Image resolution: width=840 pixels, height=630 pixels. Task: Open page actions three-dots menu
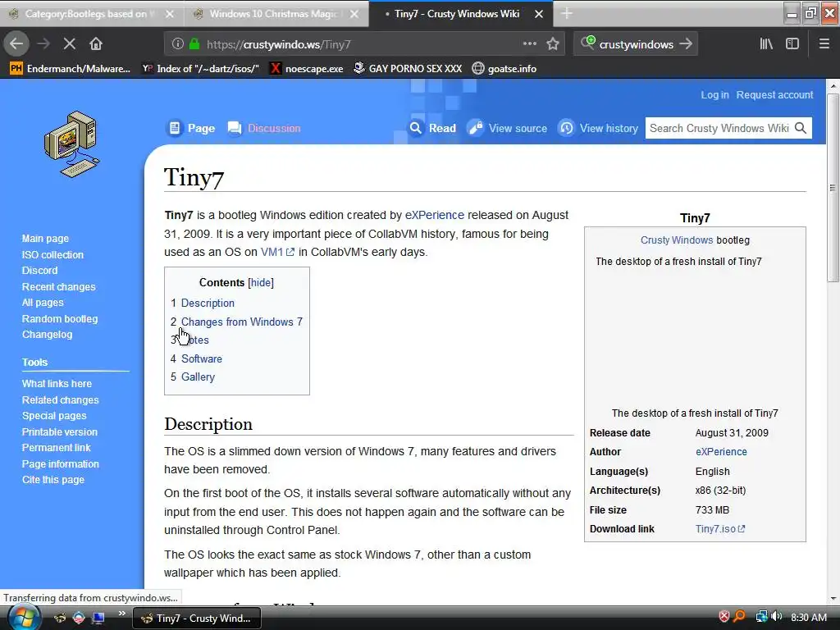529,43
